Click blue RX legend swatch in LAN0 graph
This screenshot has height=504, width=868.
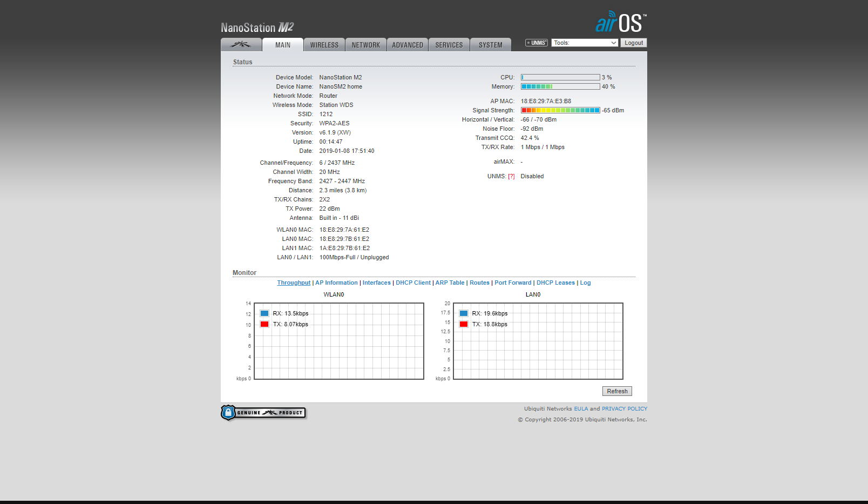click(464, 313)
